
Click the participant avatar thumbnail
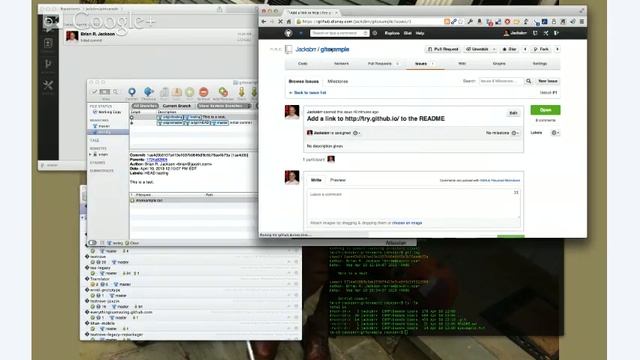[x=331, y=159]
